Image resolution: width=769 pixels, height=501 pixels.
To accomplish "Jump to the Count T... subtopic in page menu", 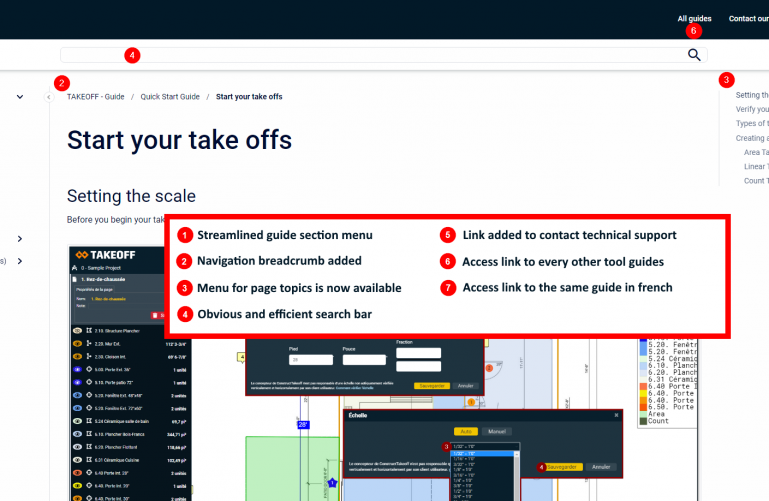I will pyautogui.click(x=756, y=181).
